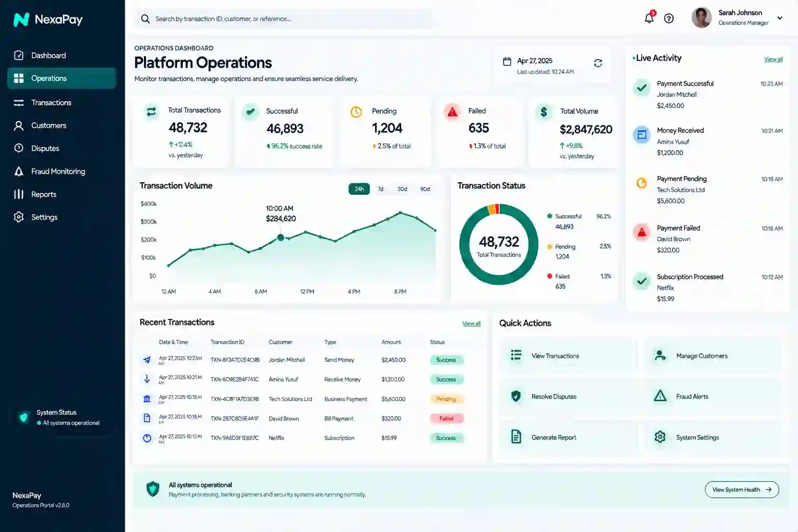Click the Payment Pending clock icon in Live Activity

[x=642, y=183]
